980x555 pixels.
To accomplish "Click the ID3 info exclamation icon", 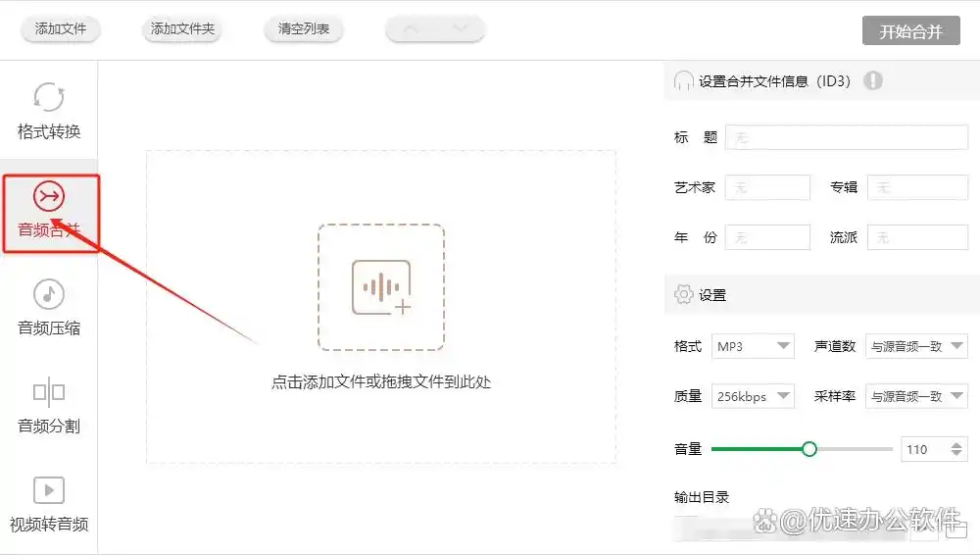I will [x=873, y=80].
